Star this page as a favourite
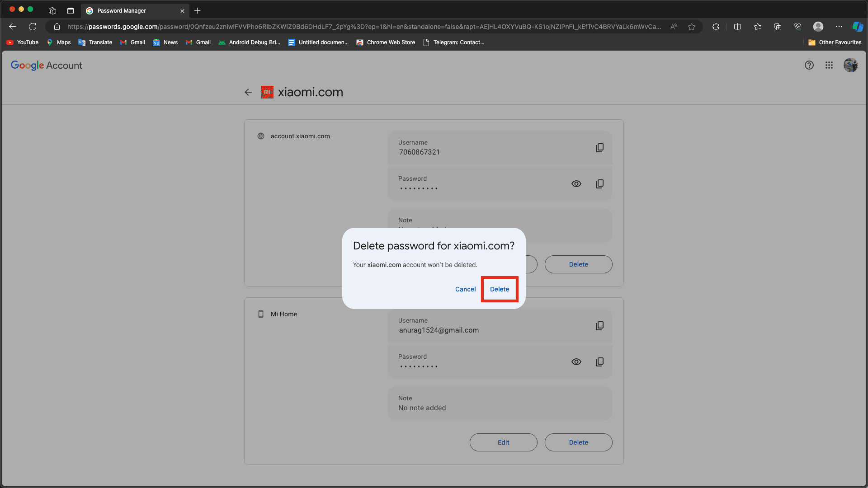868x488 pixels. coord(692,27)
